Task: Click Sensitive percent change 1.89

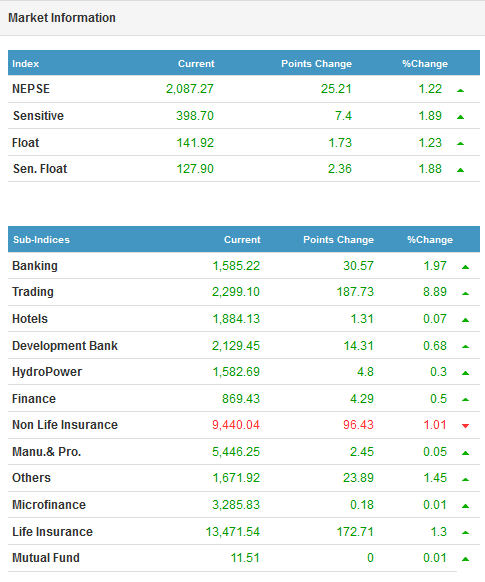Action: pyautogui.click(x=430, y=116)
